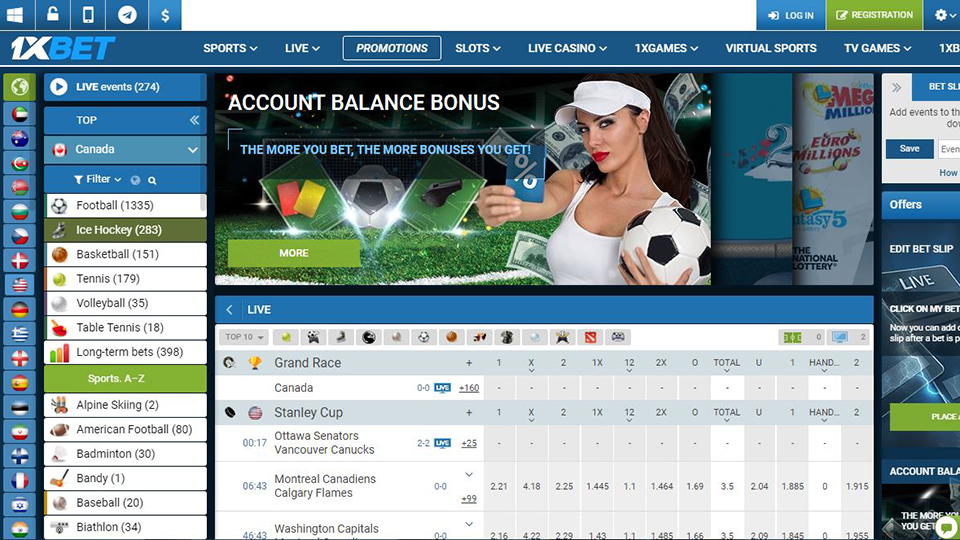Expand Stanley Cup markets with plus
The image size is (960, 540).
pos(469,413)
